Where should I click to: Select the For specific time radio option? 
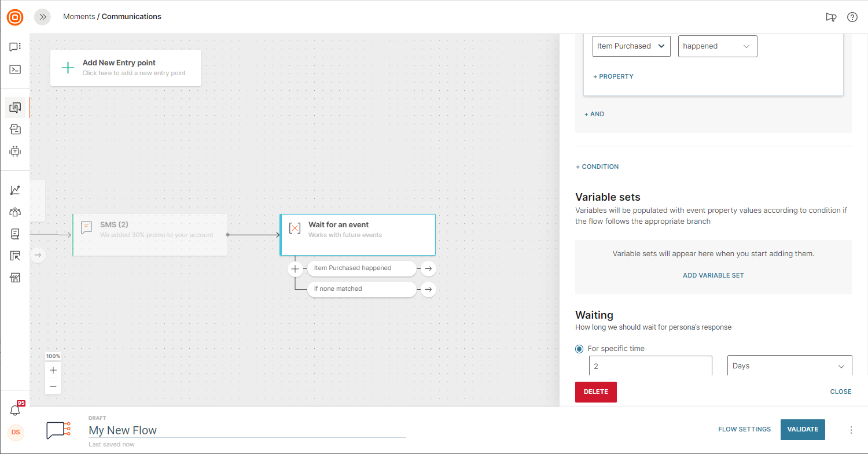[579, 349]
